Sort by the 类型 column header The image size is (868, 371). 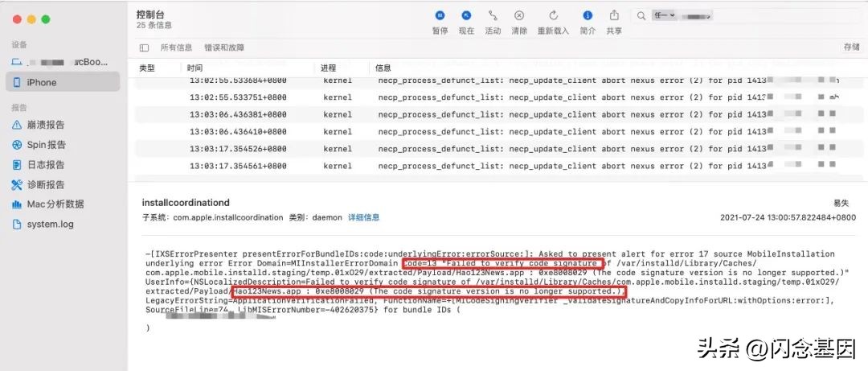pyautogui.click(x=147, y=68)
